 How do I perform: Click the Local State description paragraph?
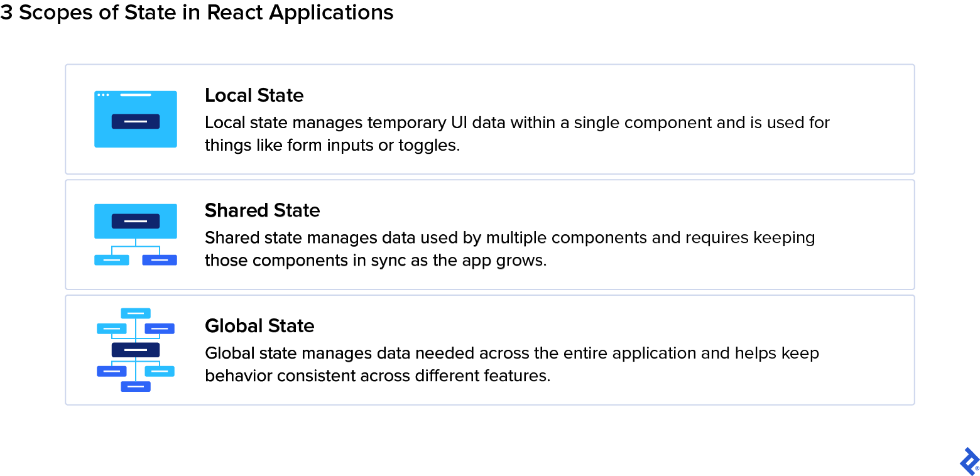(x=516, y=134)
